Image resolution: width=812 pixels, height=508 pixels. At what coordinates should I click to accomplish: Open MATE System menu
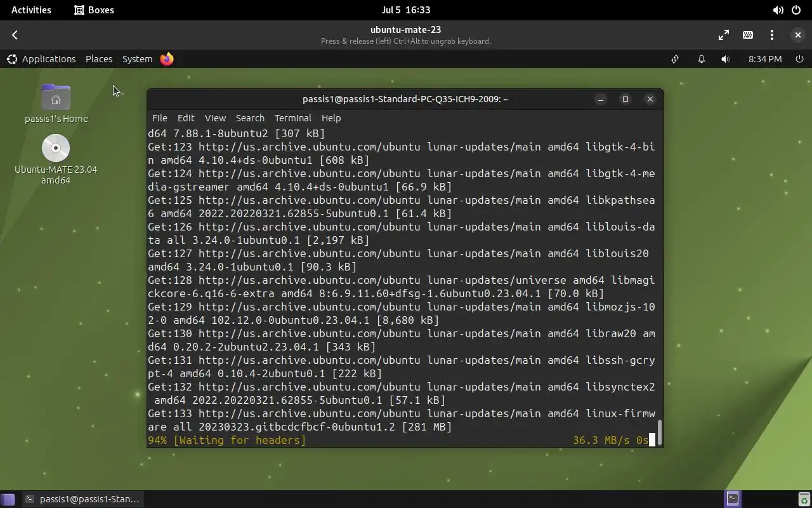point(137,59)
